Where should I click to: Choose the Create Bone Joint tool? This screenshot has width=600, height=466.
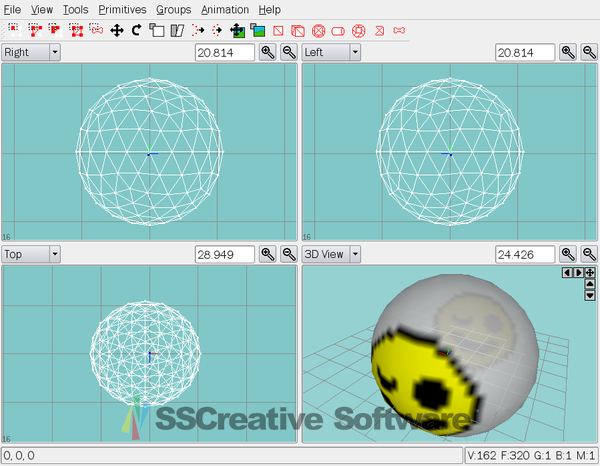pos(399,30)
